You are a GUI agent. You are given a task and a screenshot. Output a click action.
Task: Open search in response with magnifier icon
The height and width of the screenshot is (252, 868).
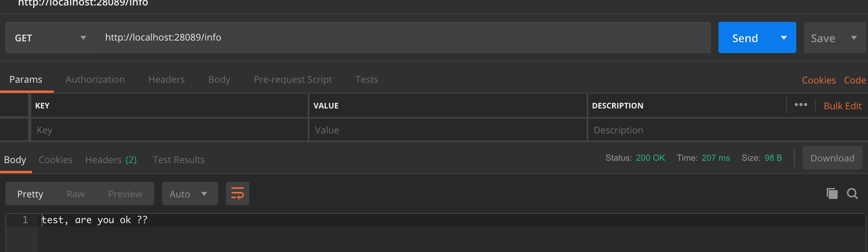(x=852, y=193)
